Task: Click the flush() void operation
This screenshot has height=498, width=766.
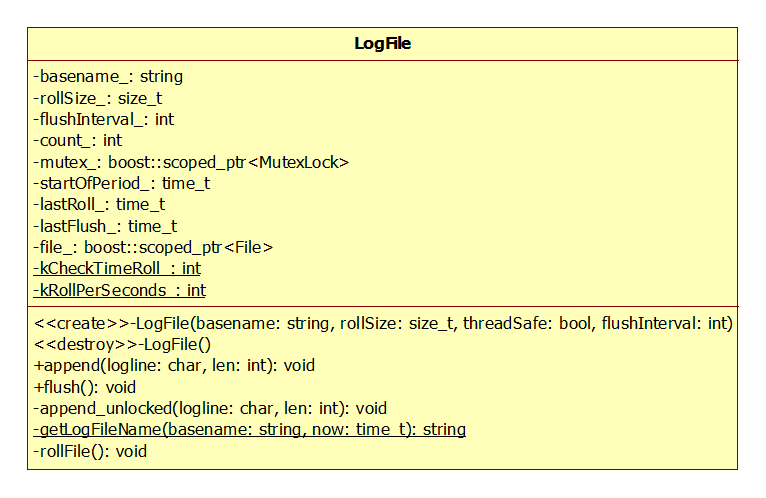Action: [85, 388]
